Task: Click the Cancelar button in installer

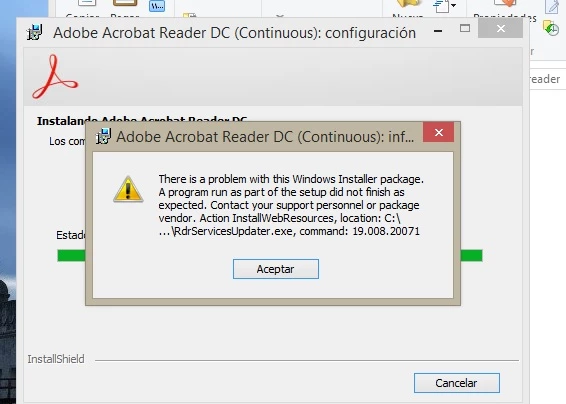Action: pos(457,383)
